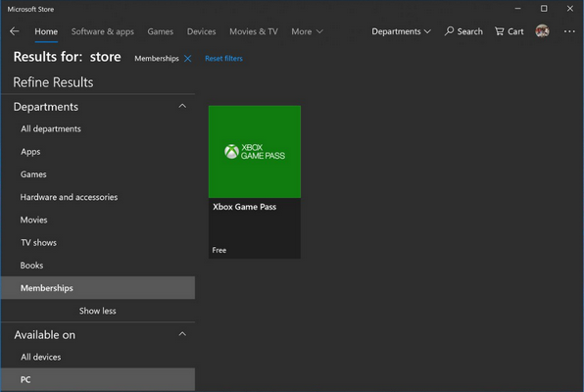Minimize the Microsoft Store window

[517, 9]
